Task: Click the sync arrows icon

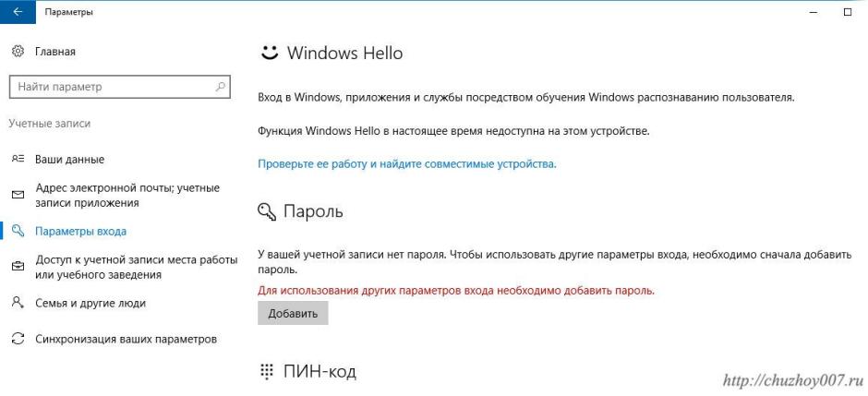Action: (17, 339)
